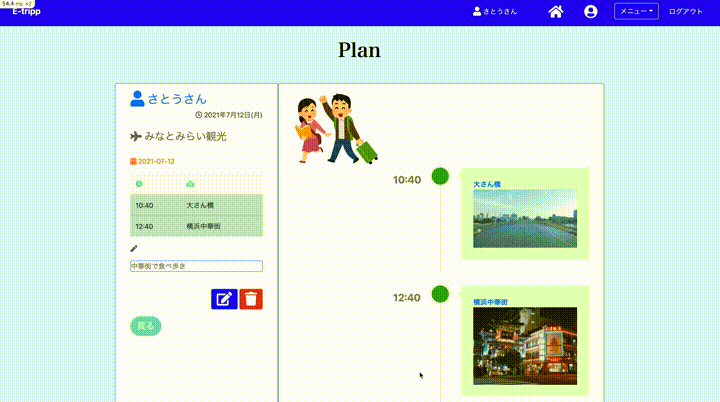This screenshot has width=720, height=402.
Task: Click the pencil memo icon
Action: point(134,249)
